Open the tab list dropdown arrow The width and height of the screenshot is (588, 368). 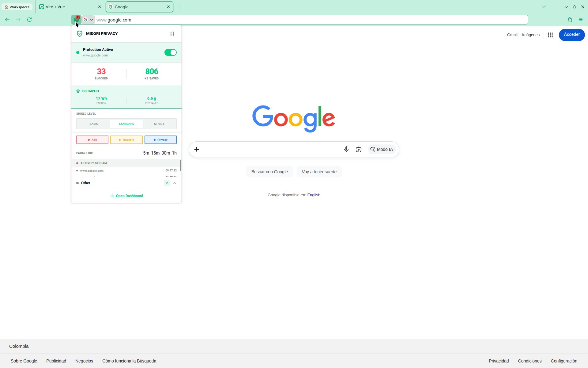coord(544,7)
